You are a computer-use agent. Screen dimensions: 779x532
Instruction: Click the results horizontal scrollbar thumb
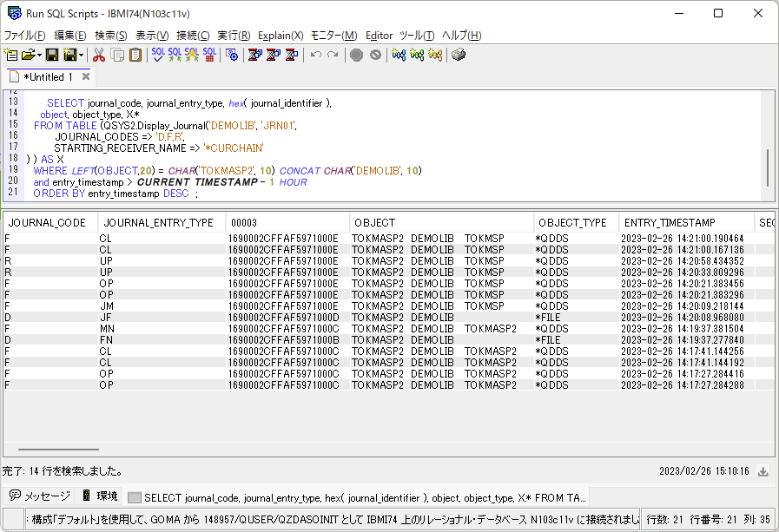58,450
